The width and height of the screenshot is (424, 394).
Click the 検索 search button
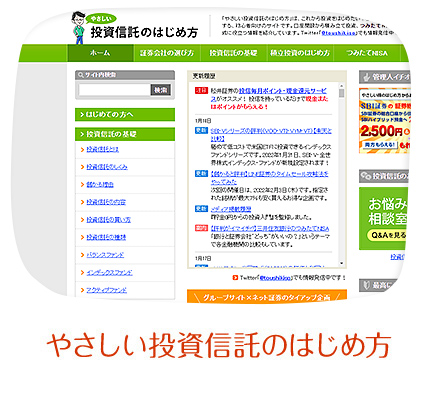[161, 90]
